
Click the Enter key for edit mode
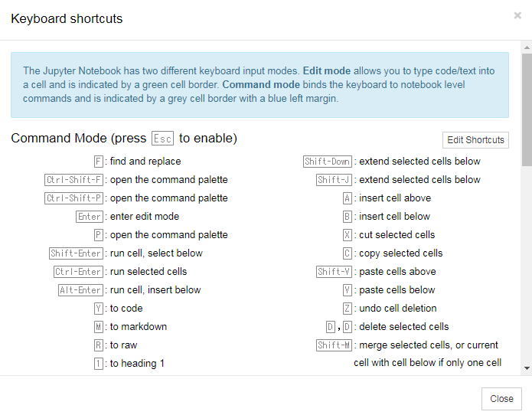pyautogui.click(x=90, y=217)
